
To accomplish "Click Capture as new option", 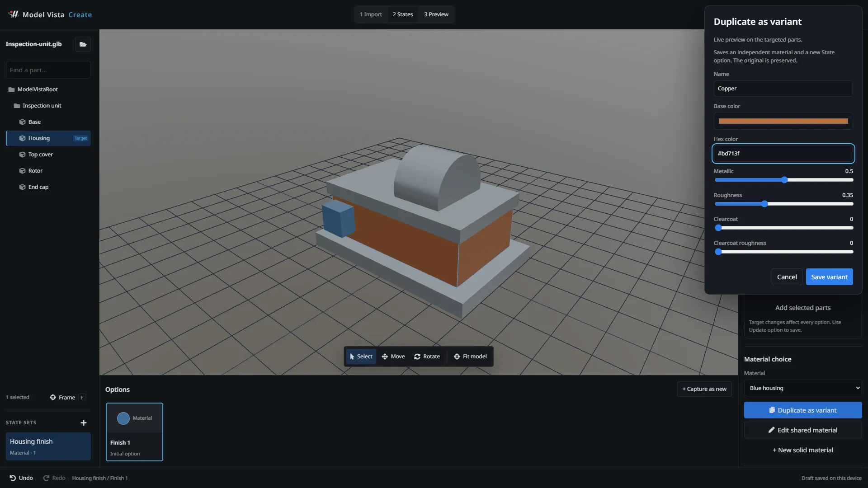I will (704, 389).
